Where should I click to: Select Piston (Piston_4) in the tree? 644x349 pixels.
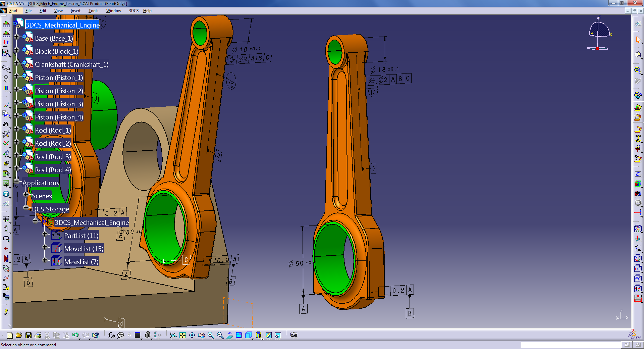59,117
